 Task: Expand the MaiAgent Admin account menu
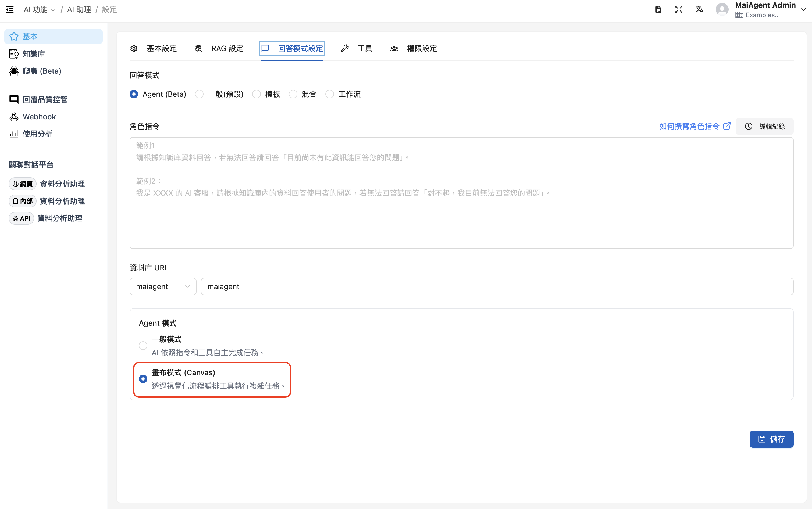coord(803,9)
